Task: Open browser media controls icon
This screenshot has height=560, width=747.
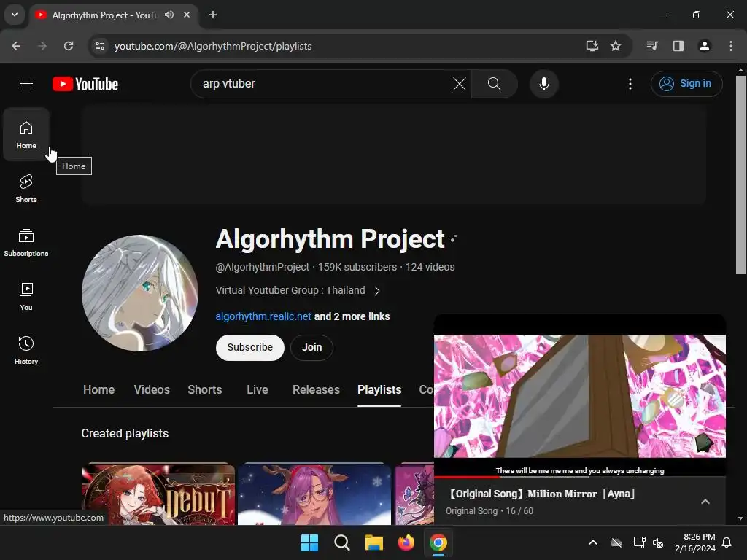Action: [652, 46]
